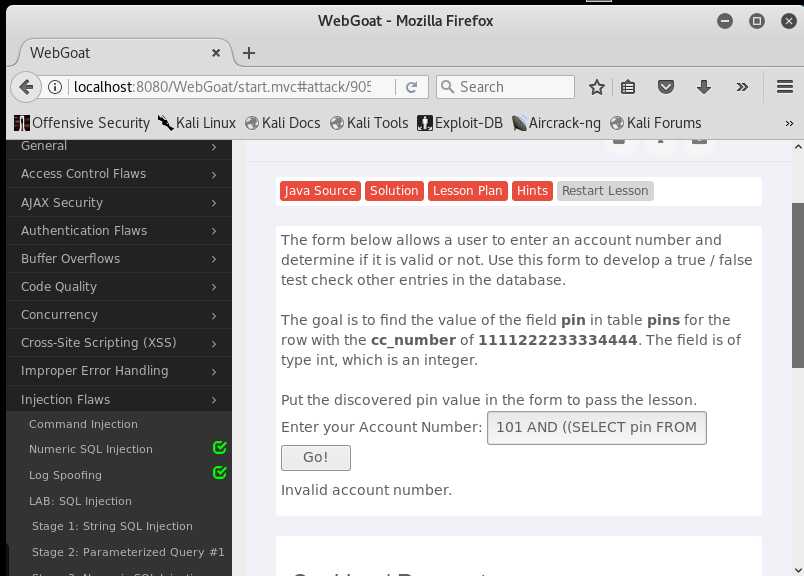Viewport: 804px width, 576px height.
Task: Expand Improper Error Handling category
Action: coord(119,371)
